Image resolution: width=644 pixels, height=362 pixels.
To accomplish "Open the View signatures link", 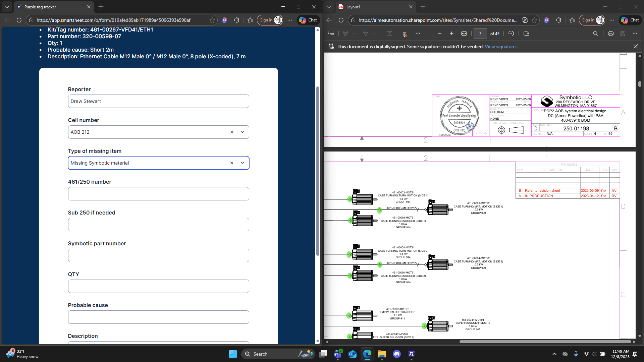I will tap(501, 47).
